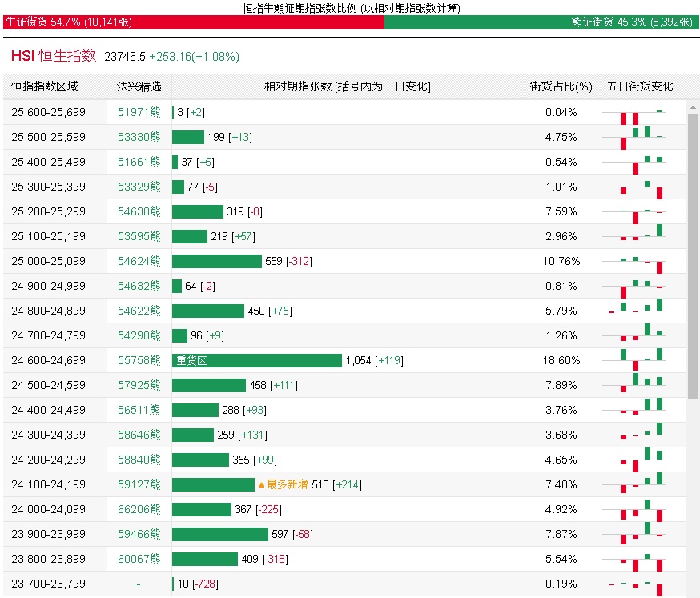
Task: Click the vertical scrollbar thumb
Action: [x=693, y=257]
